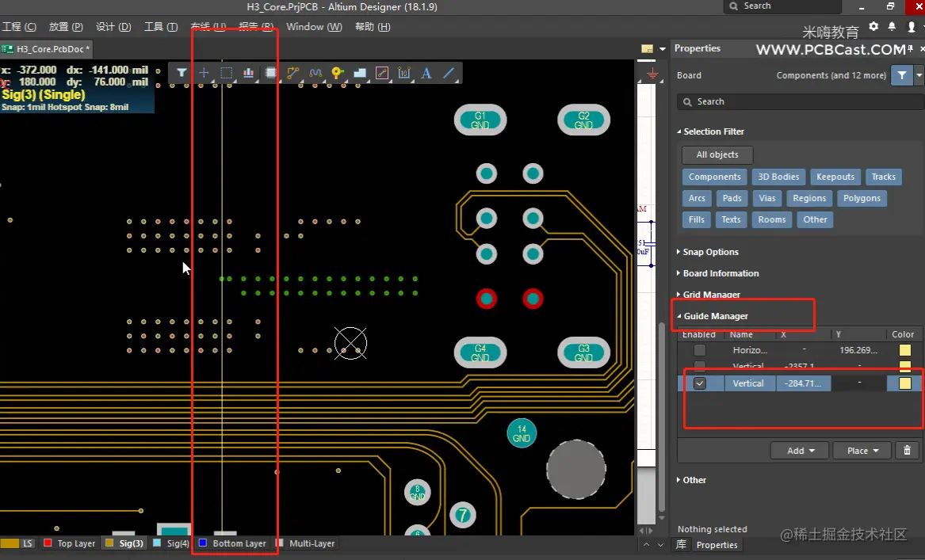The width and height of the screenshot is (925, 560).
Task: Click the red power port icon in schematic strip
Action: tap(652, 74)
